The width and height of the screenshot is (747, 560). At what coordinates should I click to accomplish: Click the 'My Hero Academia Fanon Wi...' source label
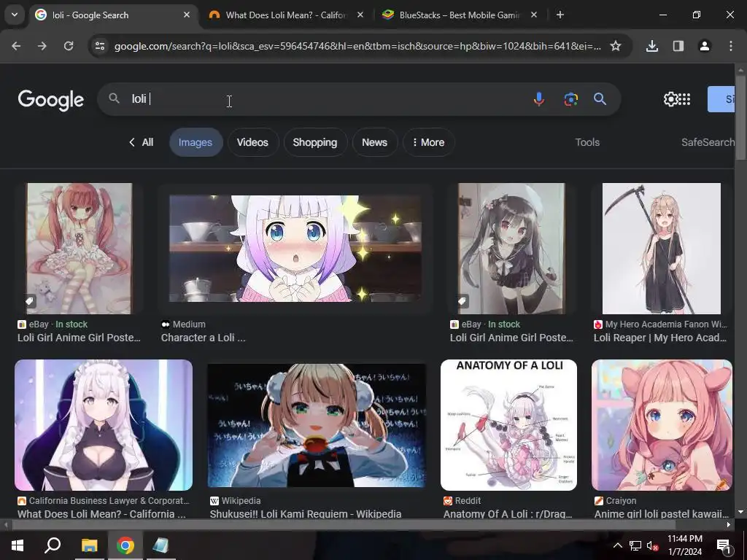click(666, 324)
